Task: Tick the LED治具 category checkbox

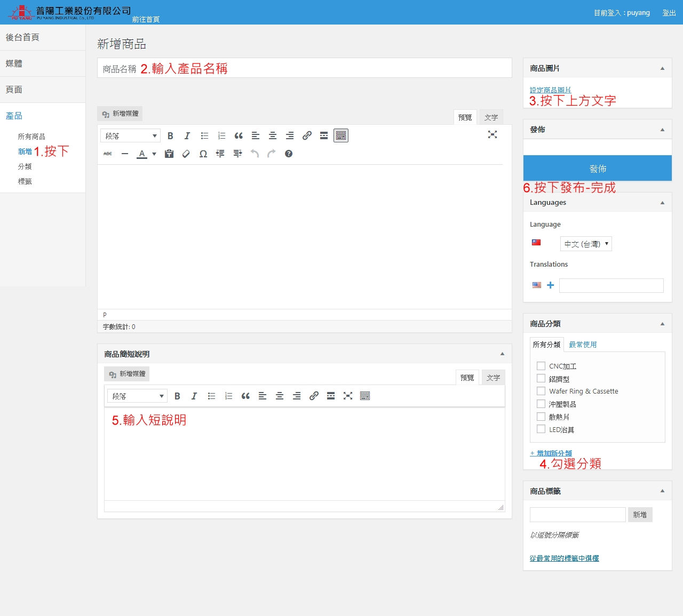Action: pos(541,429)
